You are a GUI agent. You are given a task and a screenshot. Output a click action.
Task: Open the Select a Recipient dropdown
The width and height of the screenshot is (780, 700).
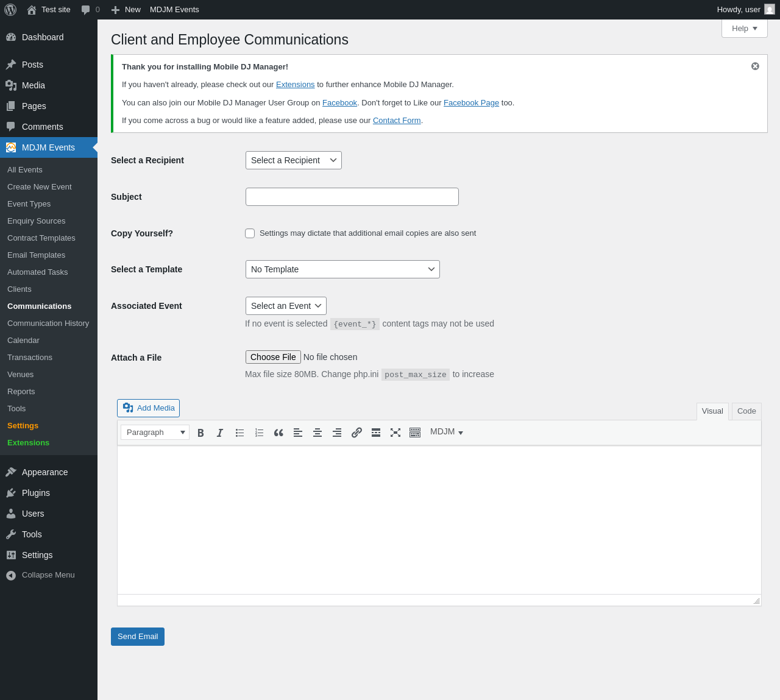click(293, 160)
